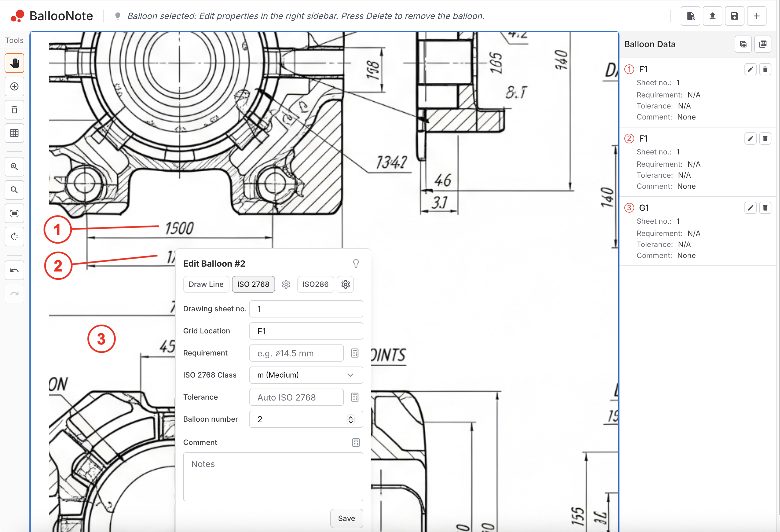Click the Rotate drawing tool
This screenshot has height=532, width=780.
(14, 237)
